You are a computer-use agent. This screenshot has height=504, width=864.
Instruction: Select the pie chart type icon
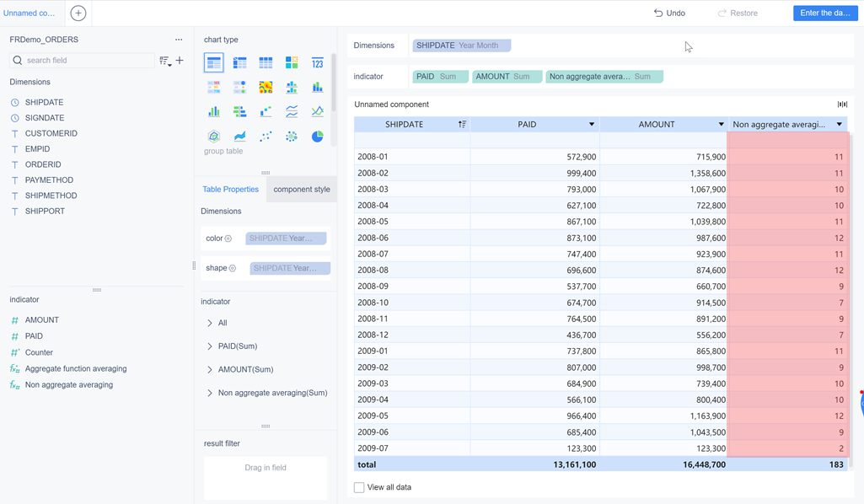point(317,136)
